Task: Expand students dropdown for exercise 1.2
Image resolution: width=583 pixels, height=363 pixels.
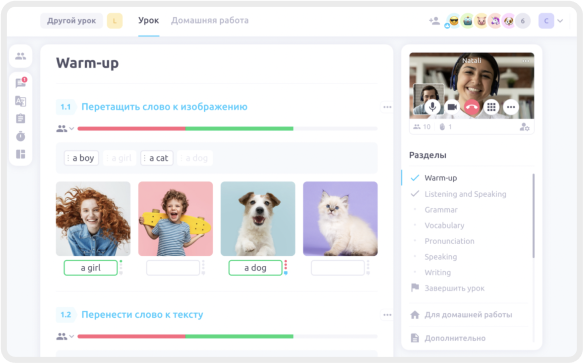Action: 65,336
